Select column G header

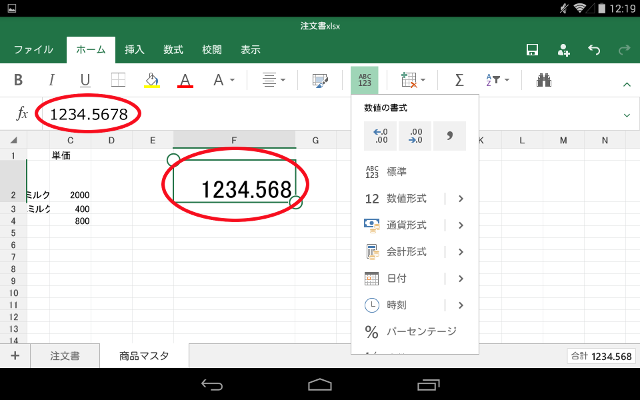coord(316,140)
